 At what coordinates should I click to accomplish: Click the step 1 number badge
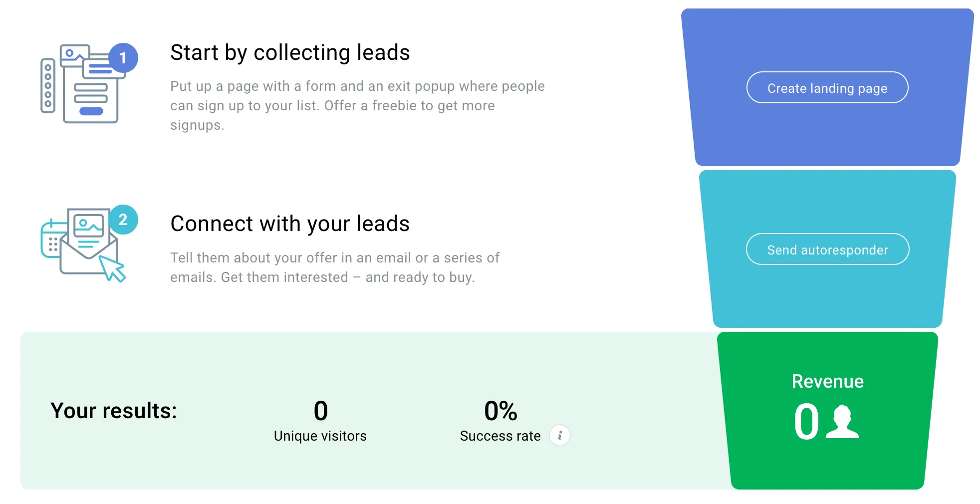point(123,58)
